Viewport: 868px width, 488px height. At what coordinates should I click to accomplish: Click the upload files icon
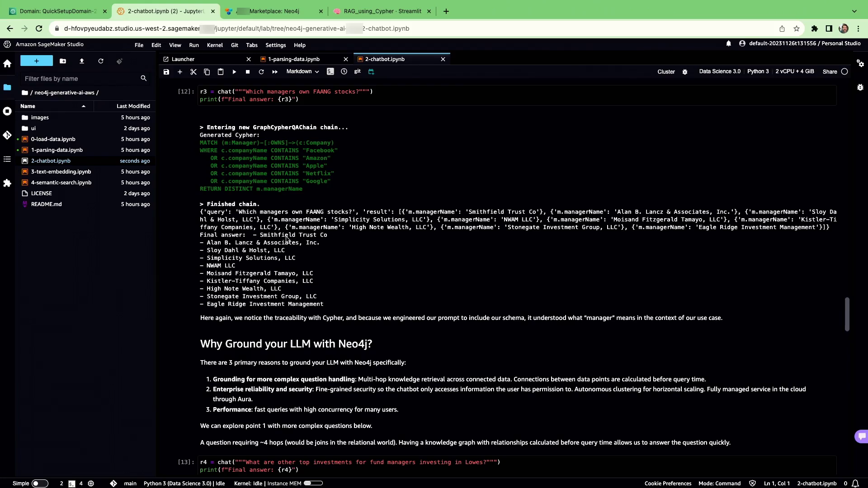click(82, 61)
